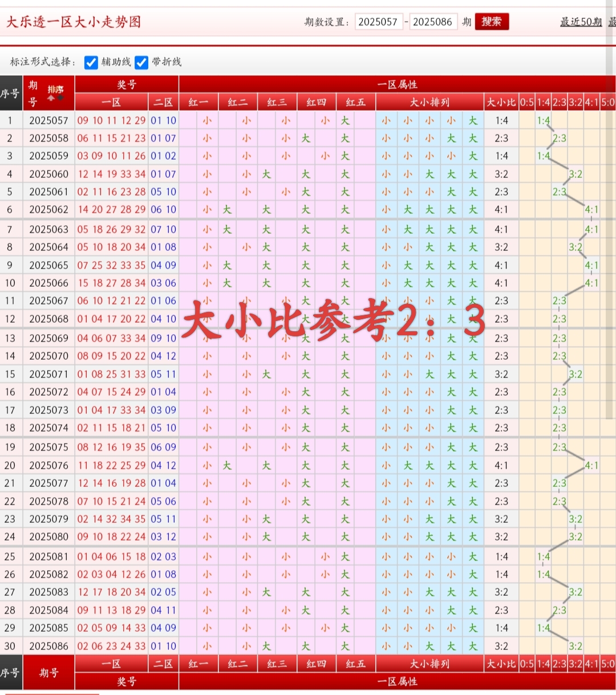Click the descending sort arrow under 排序
Screen dimensions: 616x695
click(60, 97)
